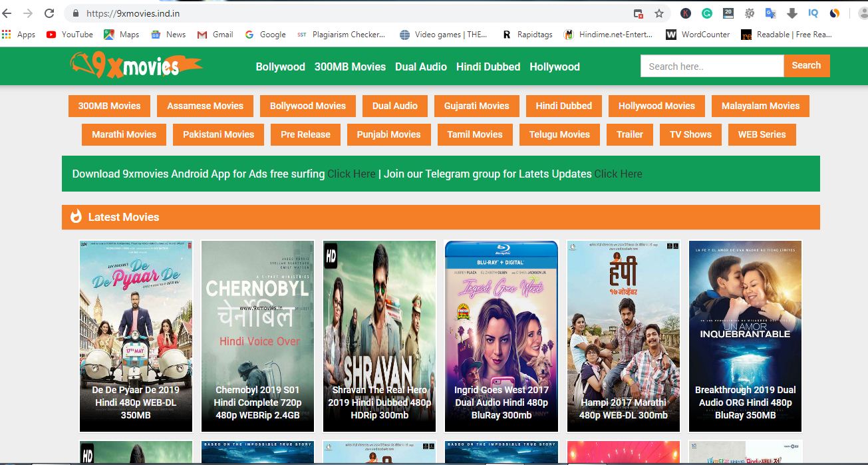868x465 pixels.
Task: Select the Telugu Movies category button
Action: (x=559, y=134)
